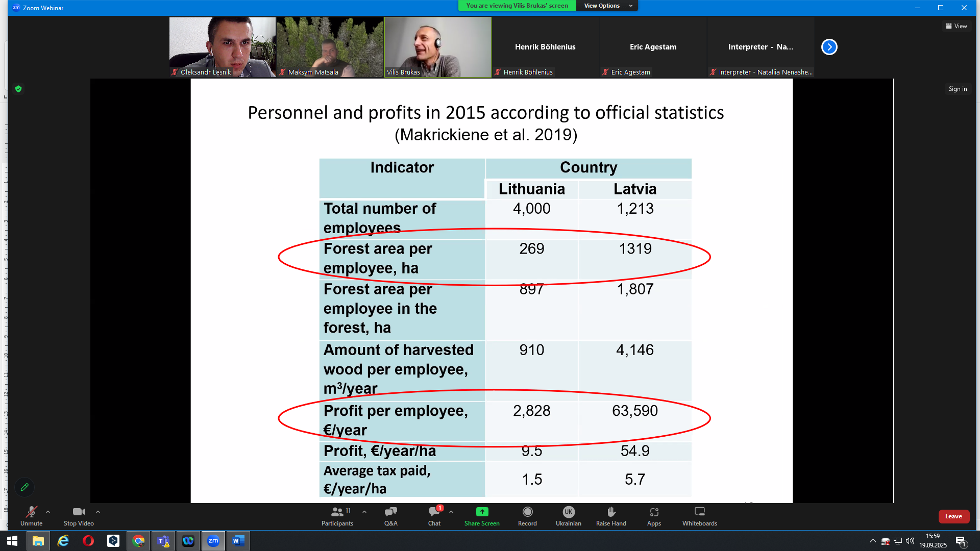Start Share Screen
This screenshot has height=551, width=980.
482,516
